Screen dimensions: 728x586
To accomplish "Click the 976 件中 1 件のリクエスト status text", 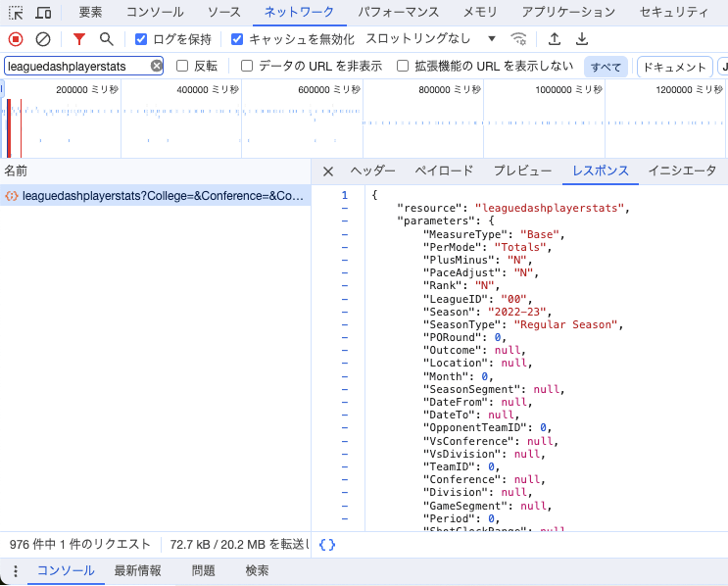I will [80, 544].
